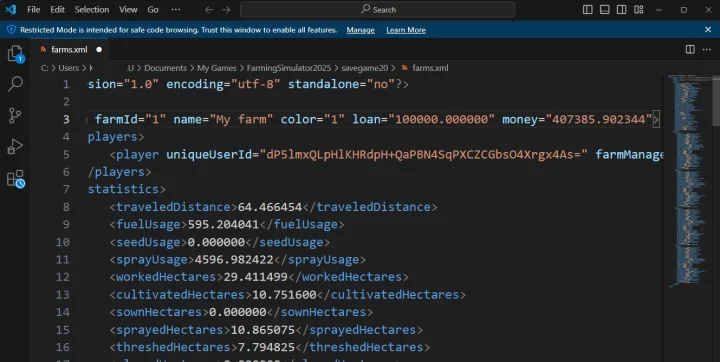Screen dimensions: 720x362
Task: Toggle the secondary side bar layout icon
Action: point(621,10)
